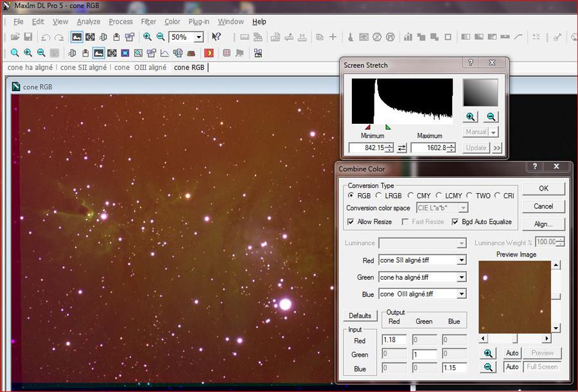This screenshot has height=392, width=578.
Task: Click the line graph icon in second toolbar
Action: 164,53
